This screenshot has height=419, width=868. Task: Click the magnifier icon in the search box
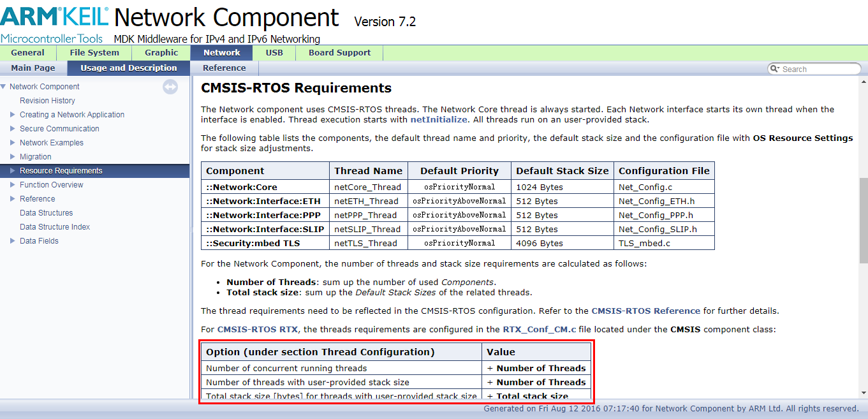point(774,68)
